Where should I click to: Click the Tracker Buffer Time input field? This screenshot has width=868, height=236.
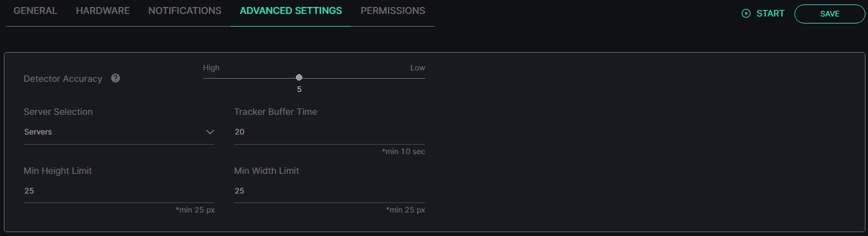(330, 132)
